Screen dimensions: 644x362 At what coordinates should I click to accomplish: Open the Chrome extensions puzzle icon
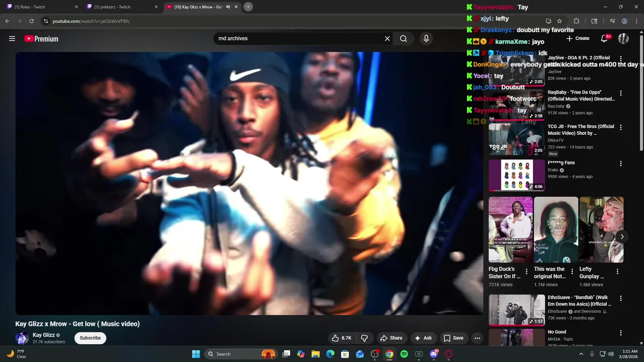577,21
